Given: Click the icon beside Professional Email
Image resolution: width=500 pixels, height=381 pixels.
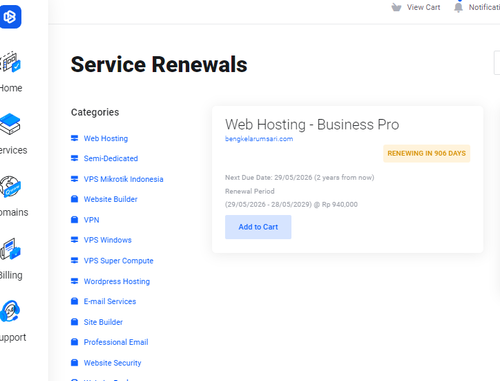Looking at the screenshot, I should (74, 342).
